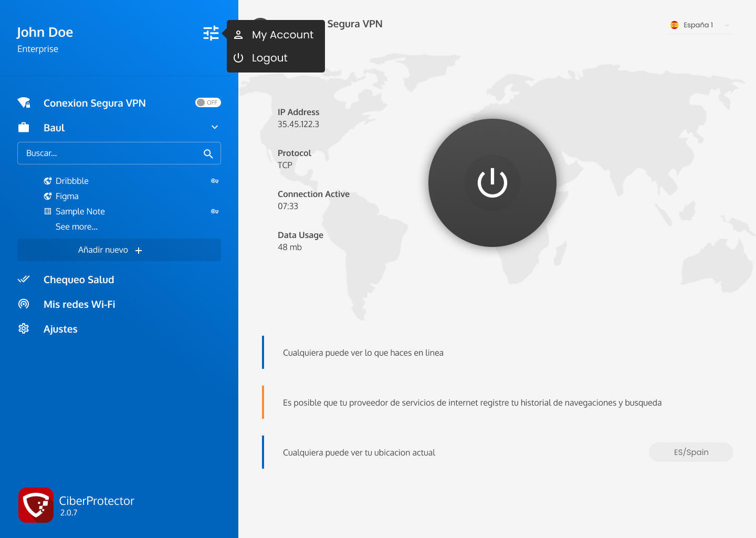Click the Mis redes Wi-Fi icon
The image size is (756, 538).
(24, 304)
